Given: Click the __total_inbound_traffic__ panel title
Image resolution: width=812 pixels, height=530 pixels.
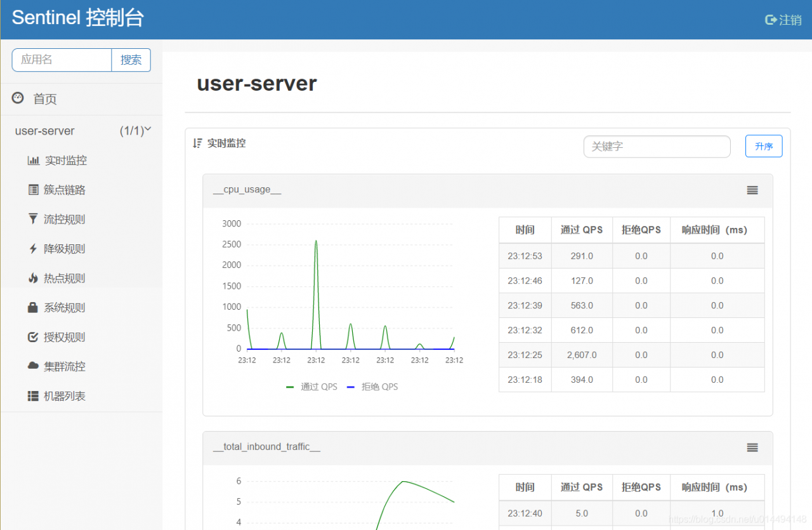Looking at the screenshot, I should [x=267, y=447].
